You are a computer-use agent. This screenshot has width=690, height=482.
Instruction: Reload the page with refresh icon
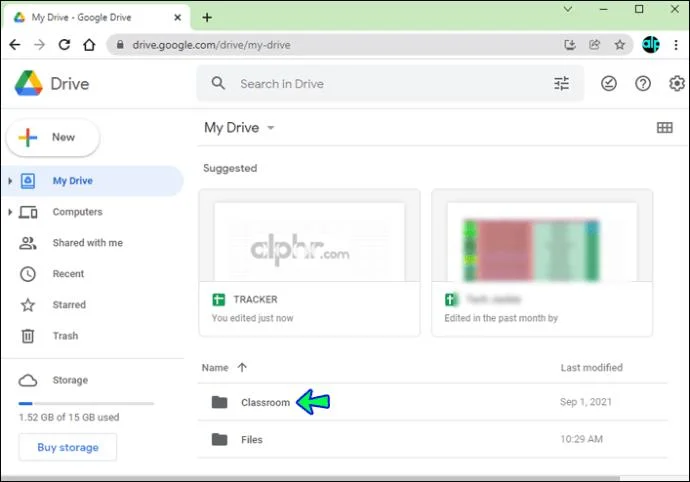point(64,44)
